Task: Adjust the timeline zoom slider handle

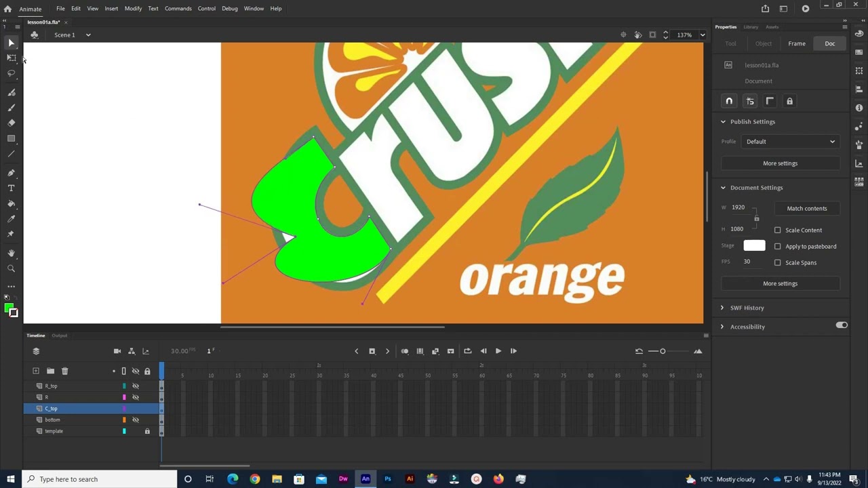Action: coord(663,351)
